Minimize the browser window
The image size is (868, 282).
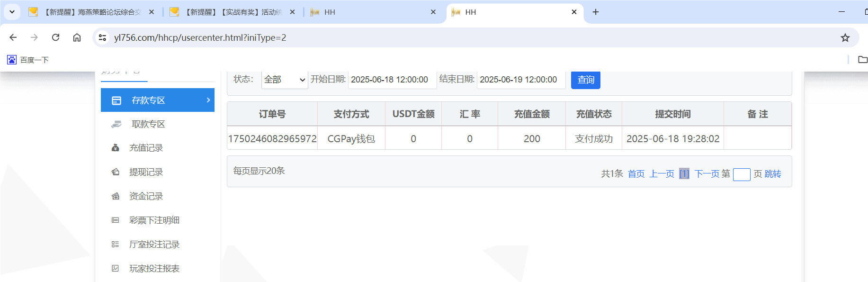(841, 12)
